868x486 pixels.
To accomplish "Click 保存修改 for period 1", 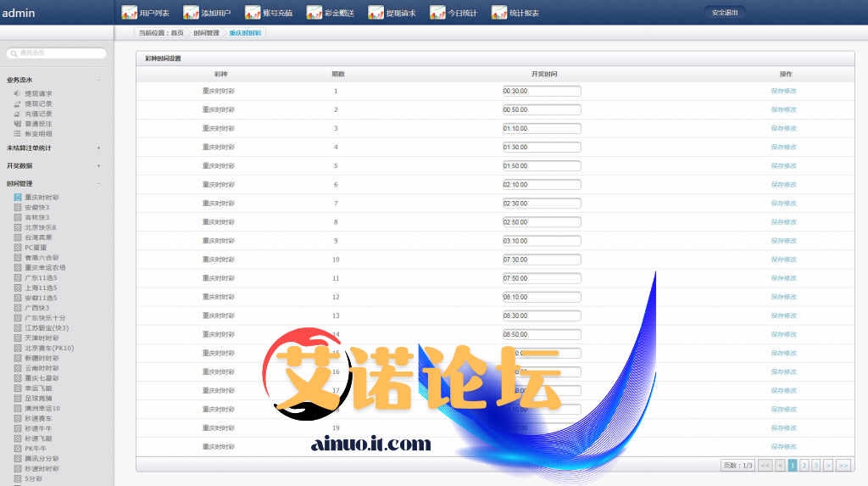I will pyautogui.click(x=784, y=91).
